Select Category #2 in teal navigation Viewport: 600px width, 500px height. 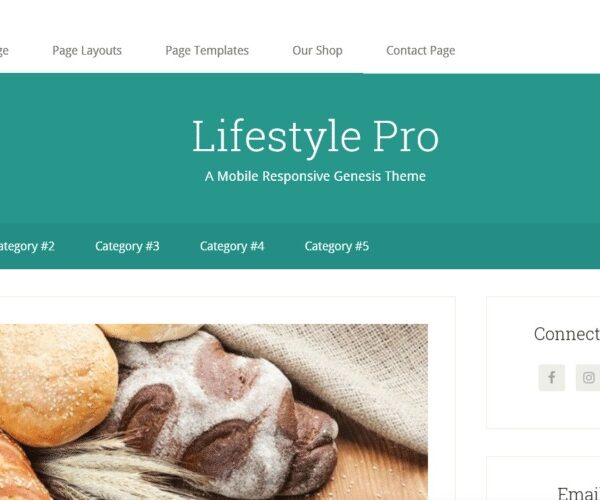[27, 246]
